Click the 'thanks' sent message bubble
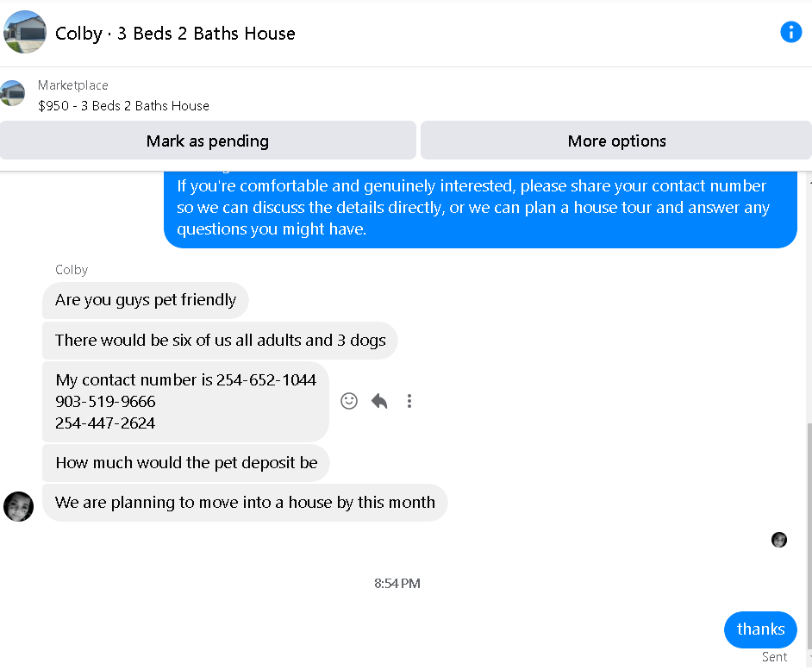This screenshot has width=812, height=670. [x=760, y=629]
